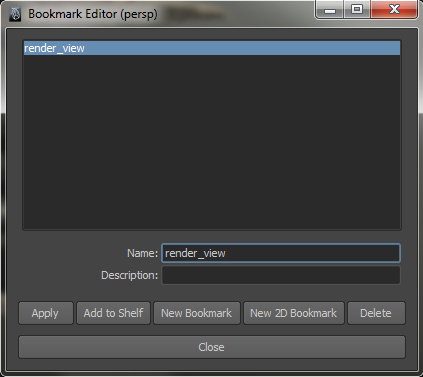Select the render_view bookmark in the list
The image size is (423, 377).
(x=212, y=48)
